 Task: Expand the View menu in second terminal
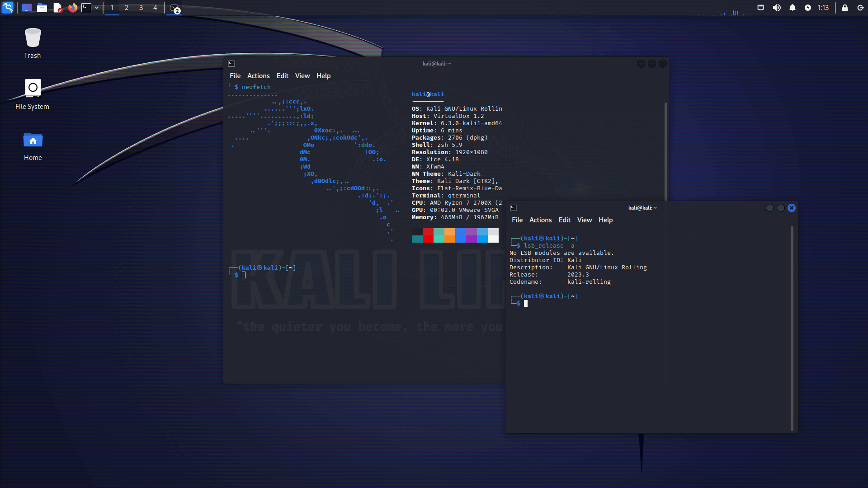[584, 219]
